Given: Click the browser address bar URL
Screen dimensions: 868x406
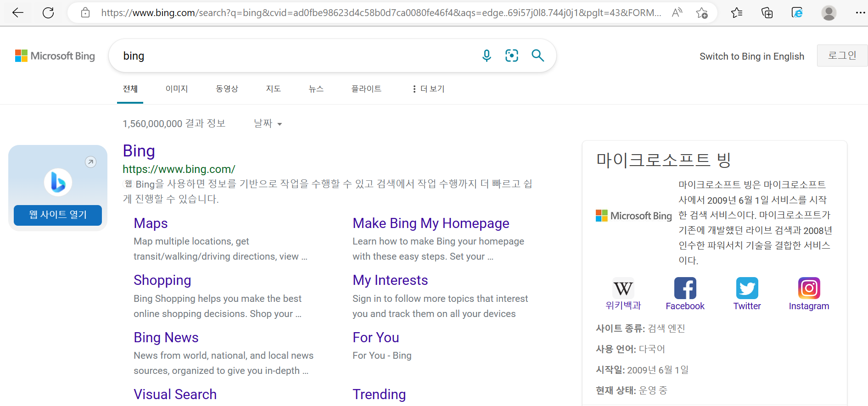Looking at the screenshot, I should pyautogui.click(x=381, y=13).
